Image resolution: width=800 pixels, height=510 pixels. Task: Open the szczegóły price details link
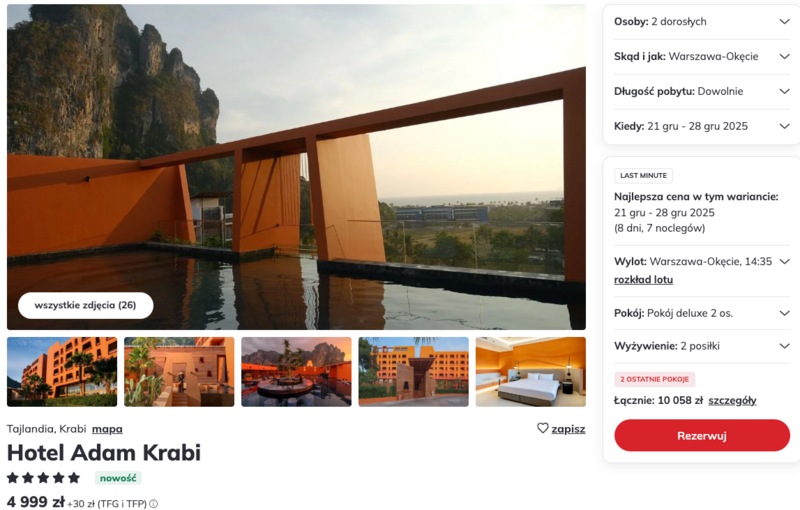[732, 400]
